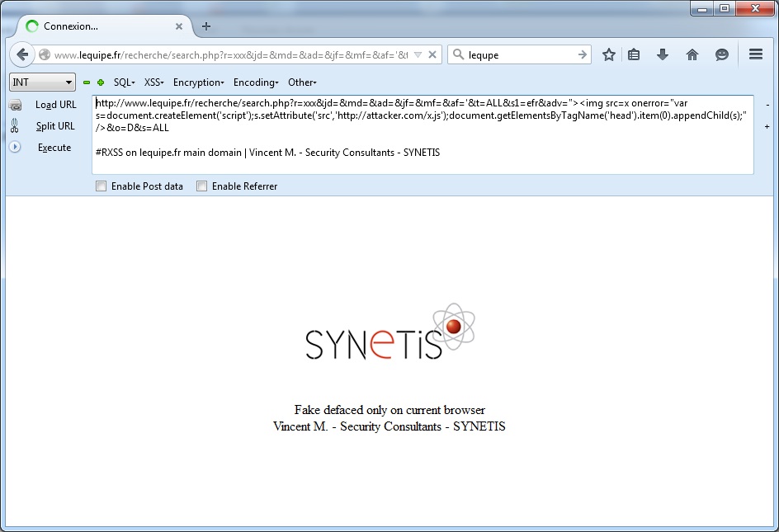Minimize the browser window
Viewport: 779px width, 532px height.
702,8
